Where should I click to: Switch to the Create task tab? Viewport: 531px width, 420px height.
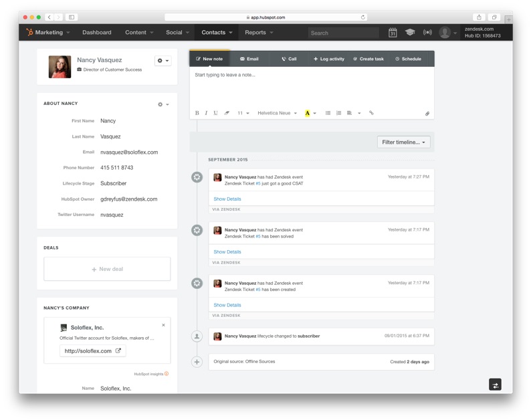368,59
